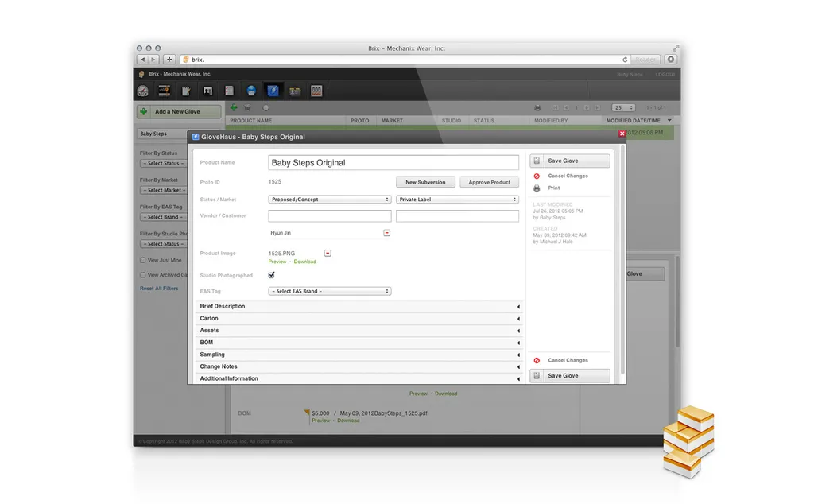The height and width of the screenshot is (504, 814).
Task: Click the browser back arrow
Action: point(143,60)
